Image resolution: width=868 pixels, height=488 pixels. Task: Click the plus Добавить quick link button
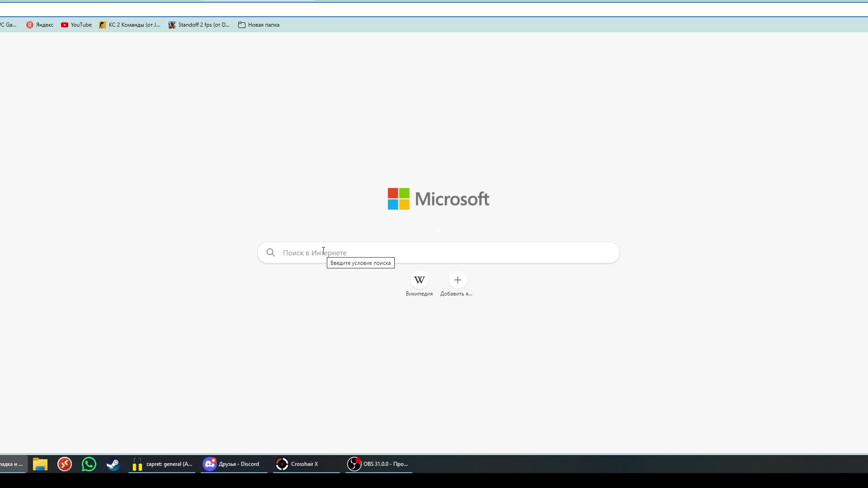(x=457, y=281)
